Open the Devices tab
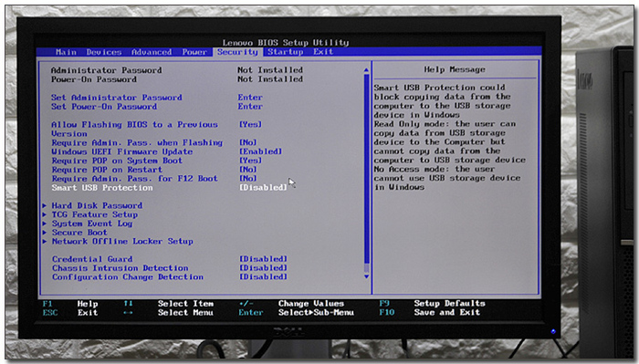 coord(103,52)
